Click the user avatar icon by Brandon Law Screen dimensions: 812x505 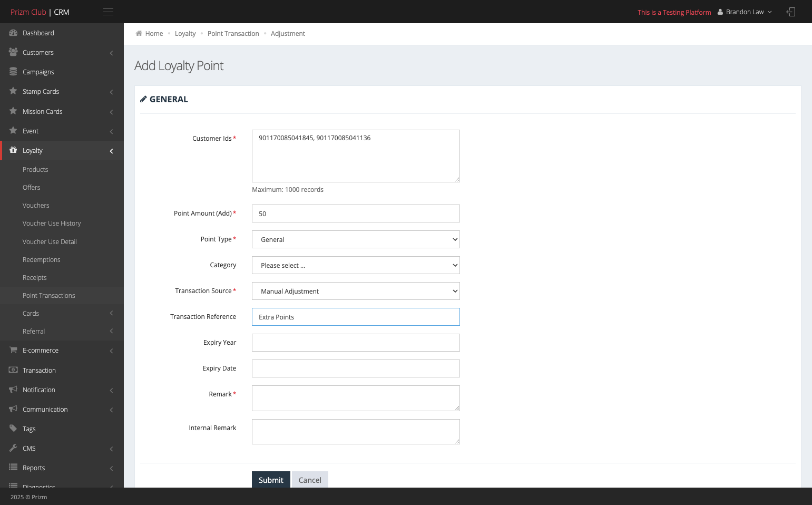(720, 12)
